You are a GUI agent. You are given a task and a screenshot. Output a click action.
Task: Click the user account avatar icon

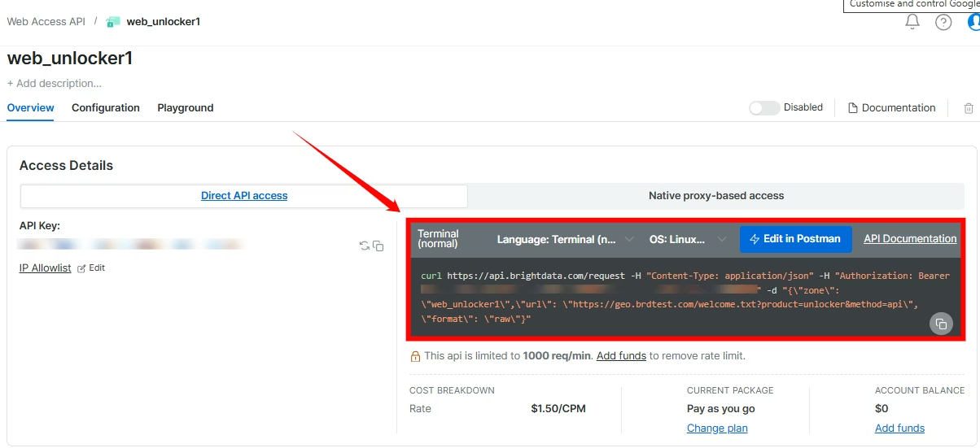(973, 22)
